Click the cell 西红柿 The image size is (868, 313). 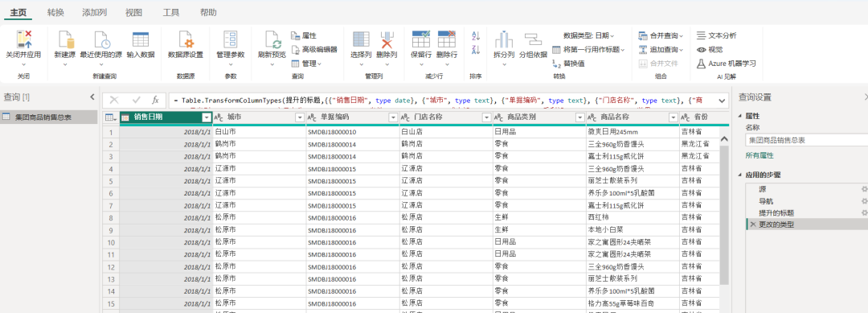(x=633, y=218)
